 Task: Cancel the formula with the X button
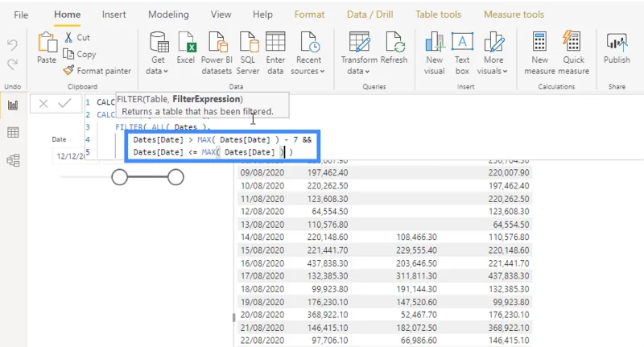tap(43, 104)
